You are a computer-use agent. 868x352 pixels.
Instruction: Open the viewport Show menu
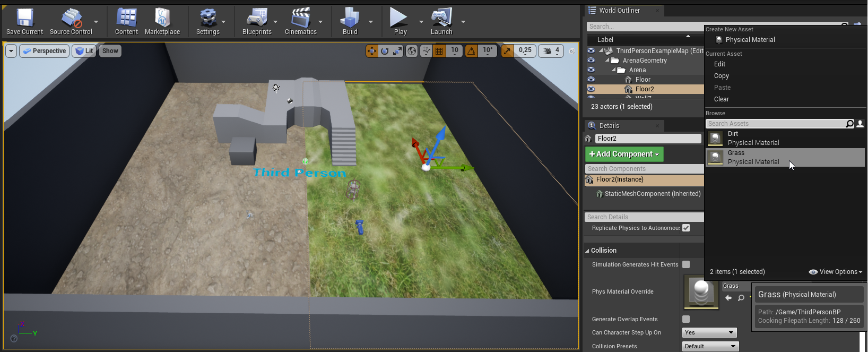pos(110,51)
